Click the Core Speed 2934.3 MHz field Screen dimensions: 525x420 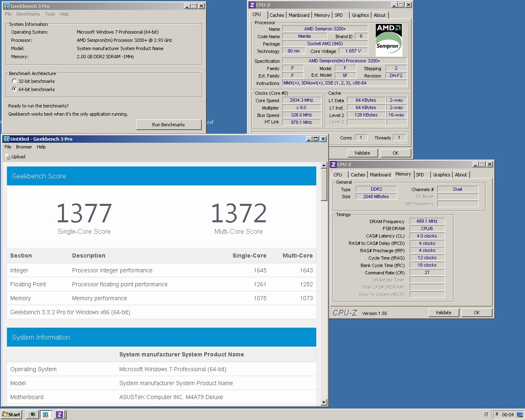click(301, 100)
